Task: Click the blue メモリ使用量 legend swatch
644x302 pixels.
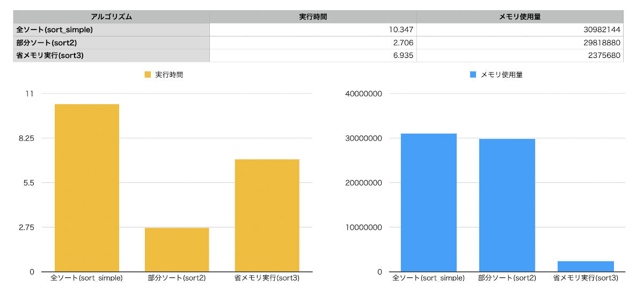Action: tap(473, 75)
